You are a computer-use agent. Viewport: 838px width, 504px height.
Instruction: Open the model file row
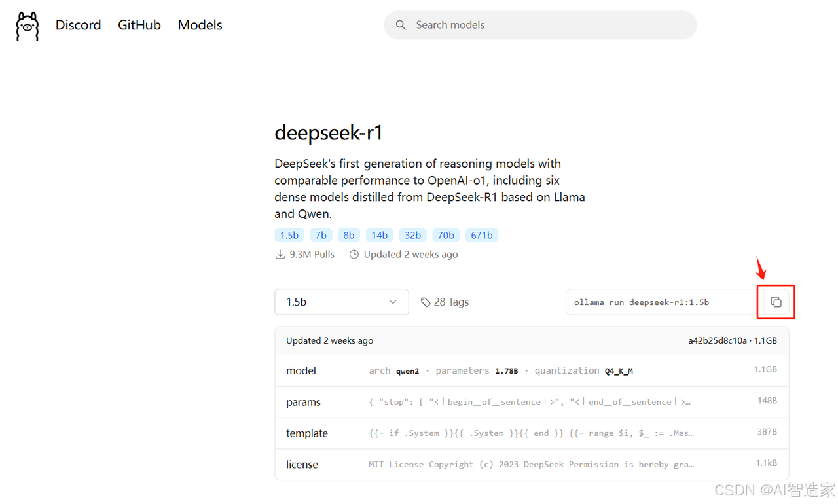point(532,370)
